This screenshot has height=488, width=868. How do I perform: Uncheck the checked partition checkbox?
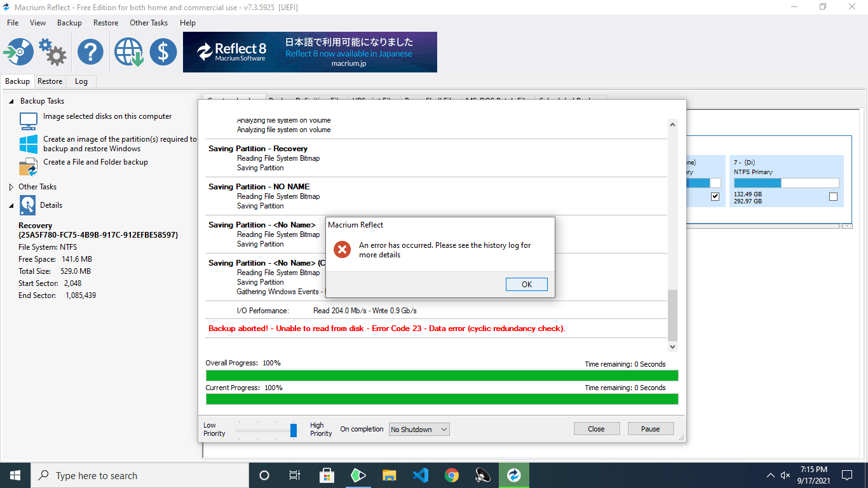point(715,197)
